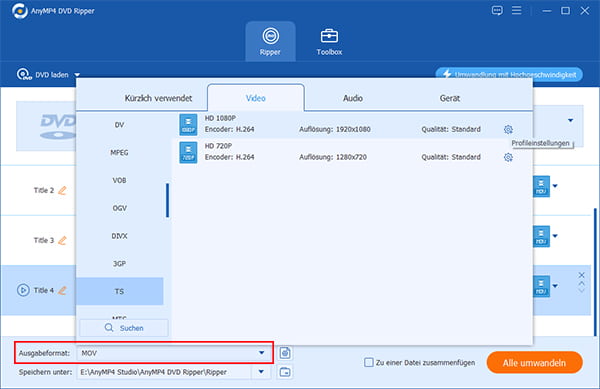Click Alle umwandeln button
Viewport: 600px width, 389px height.
click(535, 363)
